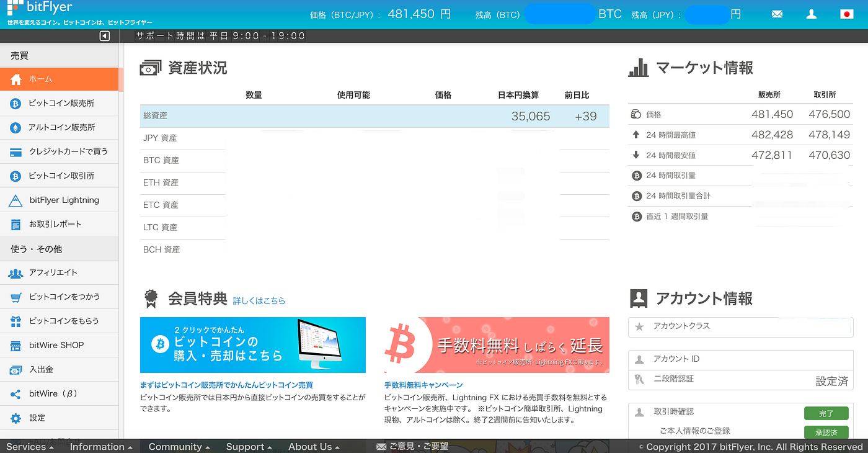Expand the Community footer menu
This screenshot has width=868, height=453.
[179, 447]
